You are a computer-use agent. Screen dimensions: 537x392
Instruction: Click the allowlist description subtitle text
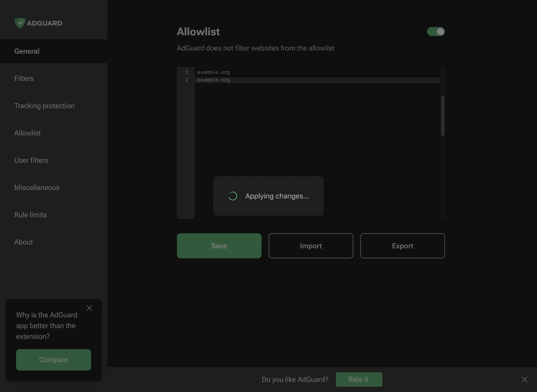pos(256,48)
